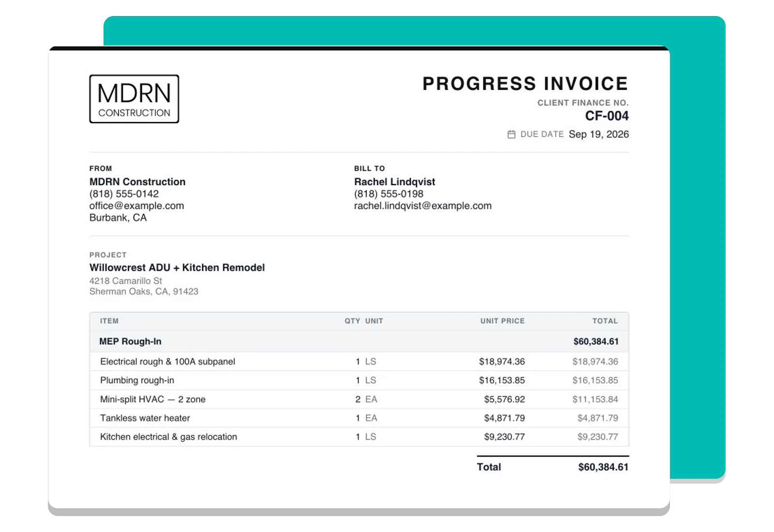Select the PROGRESS INVOICE heading

coord(525,84)
